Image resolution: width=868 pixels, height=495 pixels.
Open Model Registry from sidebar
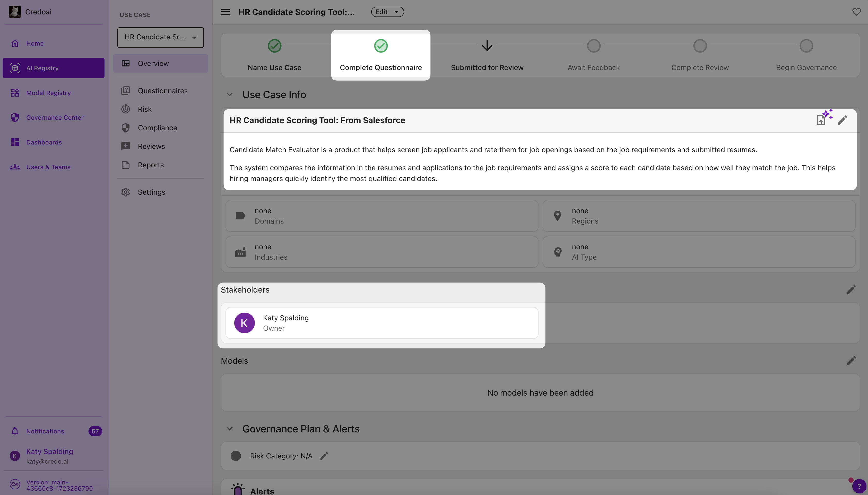48,93
